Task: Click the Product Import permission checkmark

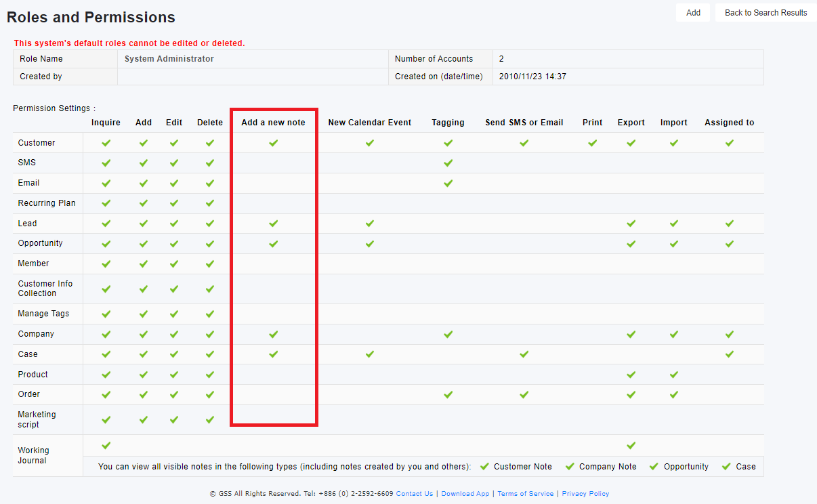Action: [673, 375]
